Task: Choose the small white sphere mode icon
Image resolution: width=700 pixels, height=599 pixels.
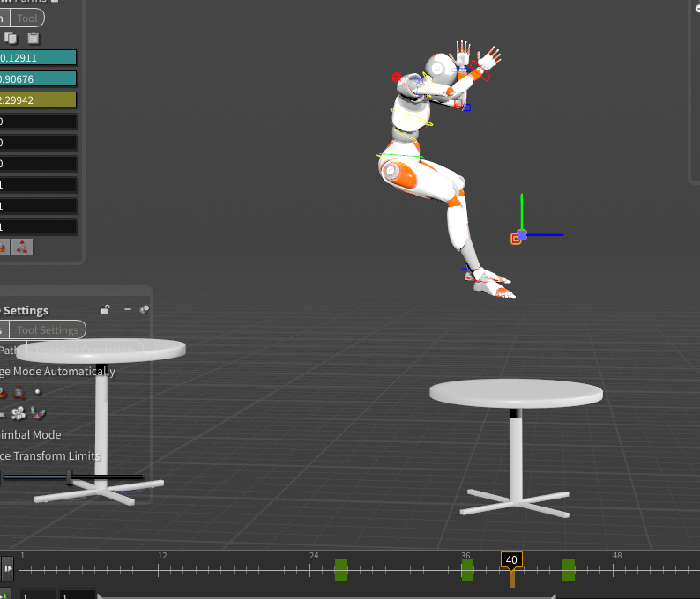Action: point(38,392)
